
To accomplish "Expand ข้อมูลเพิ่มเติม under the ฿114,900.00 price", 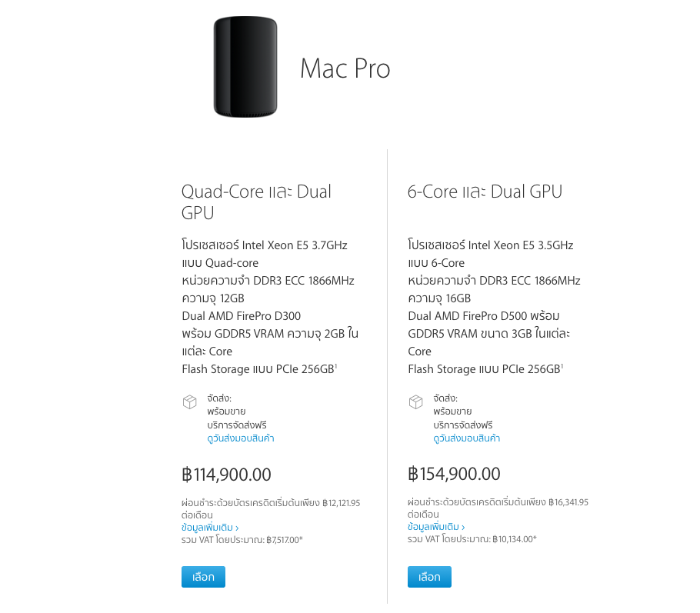I will point(210,528).
